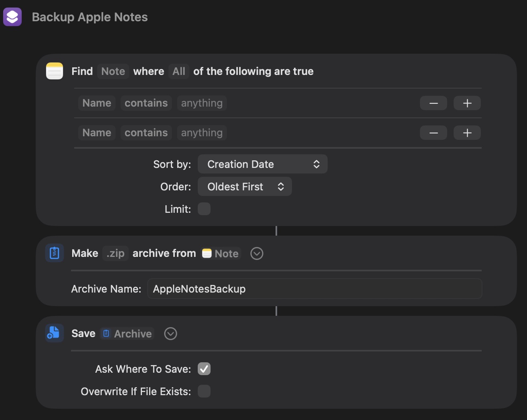This screenshot has width=527, height=420.
Task: Click the text "archive from"
Action: pos(164,253)
